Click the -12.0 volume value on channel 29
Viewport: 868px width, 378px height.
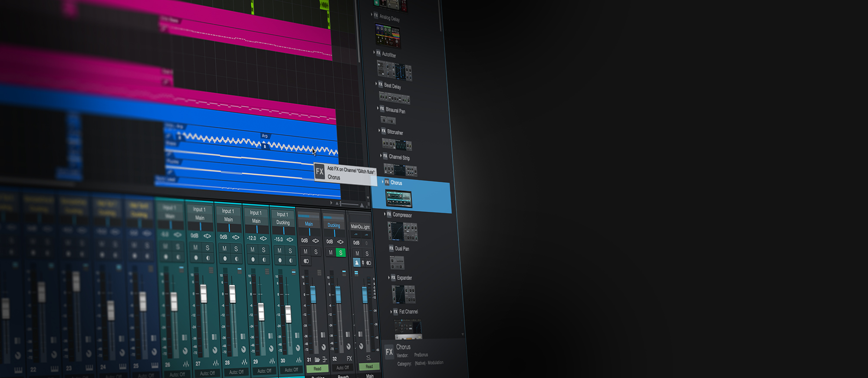252,238
